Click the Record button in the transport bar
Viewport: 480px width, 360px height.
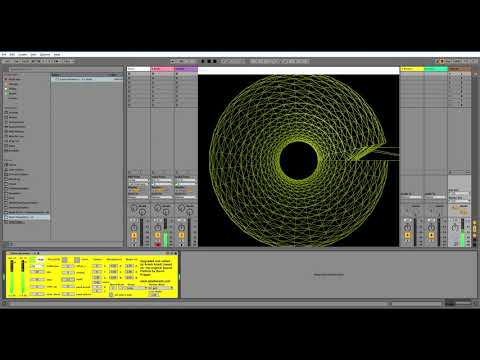pyautogui.click(x=215, y=61)
